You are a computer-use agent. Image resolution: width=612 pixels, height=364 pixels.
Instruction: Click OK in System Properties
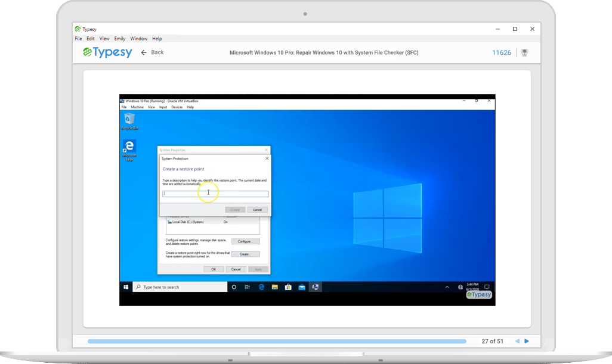[x=214, y=269]
